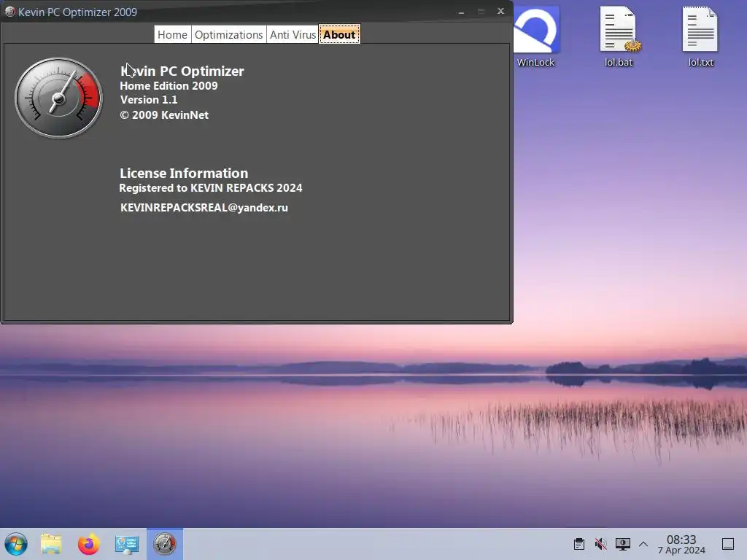Click the About tab
747x560 pixels.
tap(339, 35)
